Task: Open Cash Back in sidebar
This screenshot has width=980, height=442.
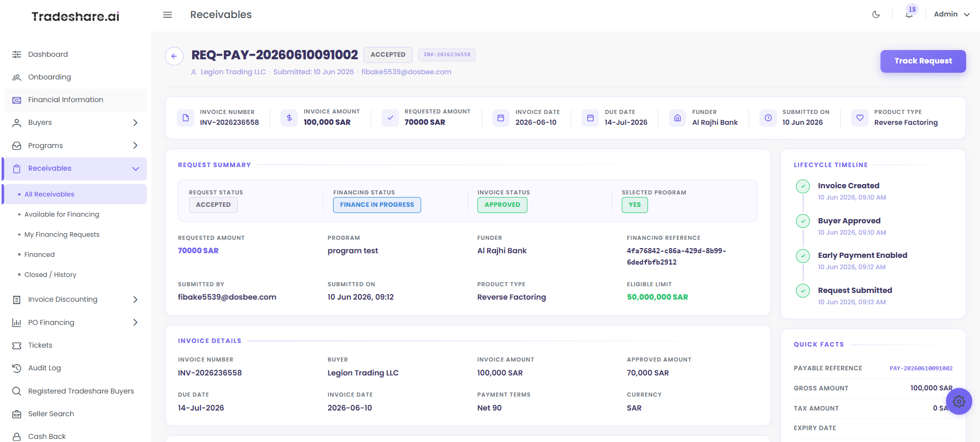Action: (75, 436)
